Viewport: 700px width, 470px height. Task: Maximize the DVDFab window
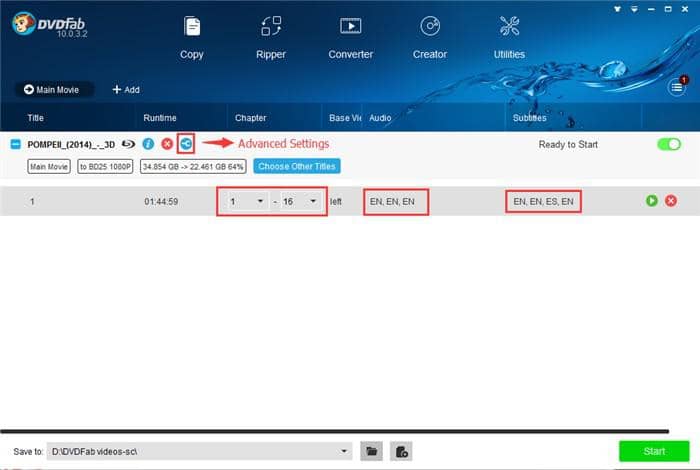tap(668, 9)
